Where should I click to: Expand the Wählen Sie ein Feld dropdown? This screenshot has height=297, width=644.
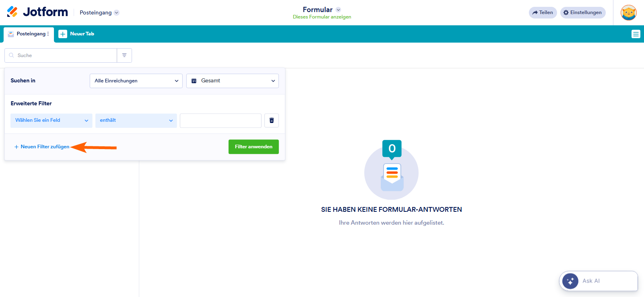(x=51, y=121)
